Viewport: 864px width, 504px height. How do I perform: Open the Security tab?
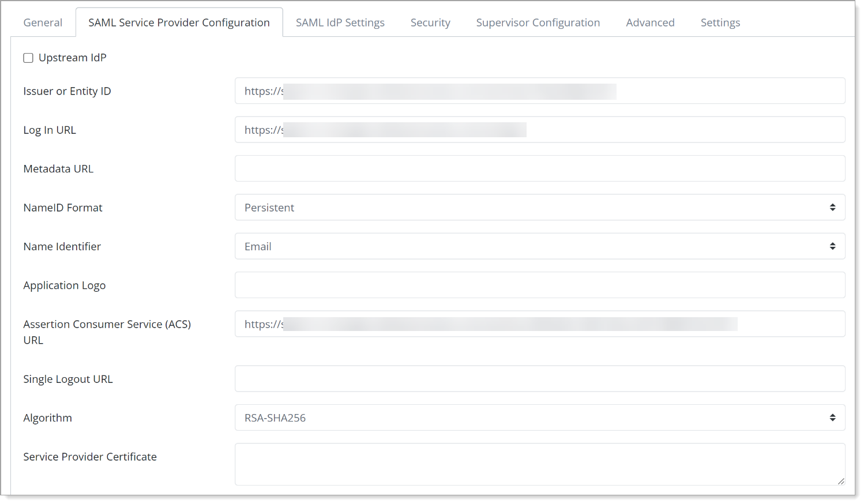[430, 22]
